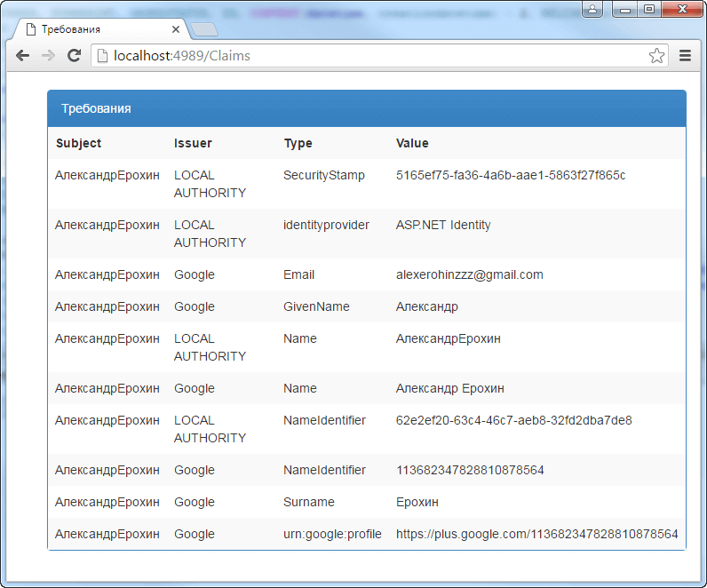Minimize the browser window
The height and width of the screenshot is (588, 707).
(625, 9)
